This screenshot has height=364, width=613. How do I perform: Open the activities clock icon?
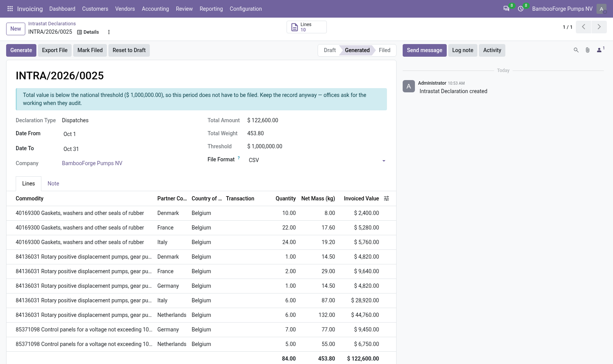(x=521, y=8)
